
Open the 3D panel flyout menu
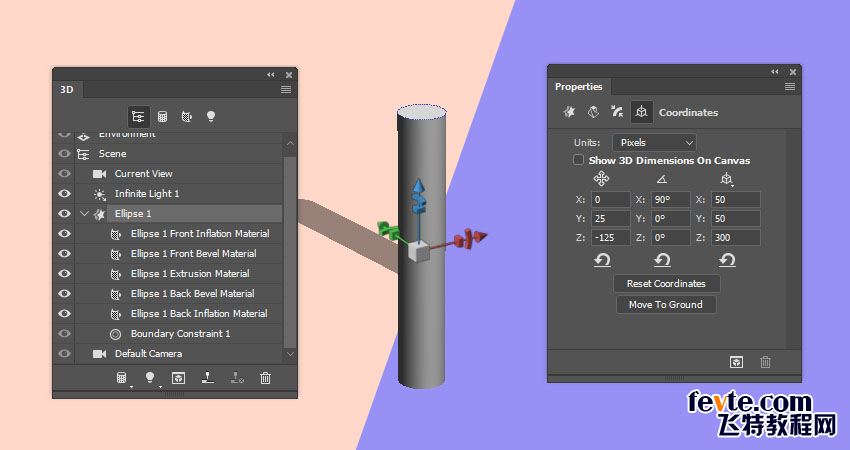[286, 89]
